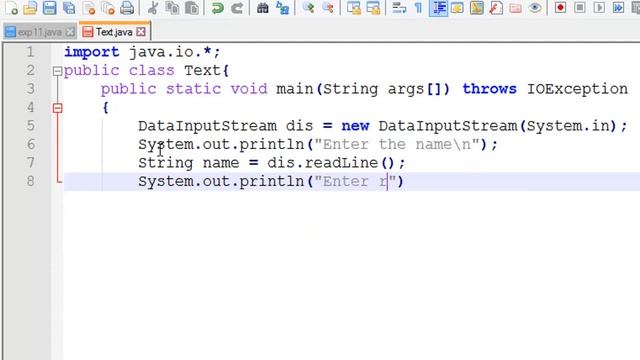Toggle synchronized horizontal scrolling
The width and height of the screenshot is (640, 360).
click(x=373, y=8)
